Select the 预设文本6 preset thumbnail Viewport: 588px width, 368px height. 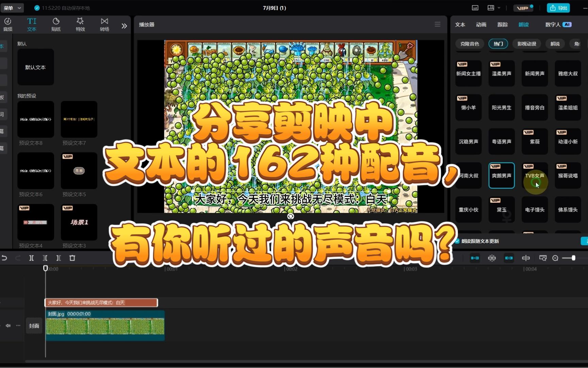point(35,171)
